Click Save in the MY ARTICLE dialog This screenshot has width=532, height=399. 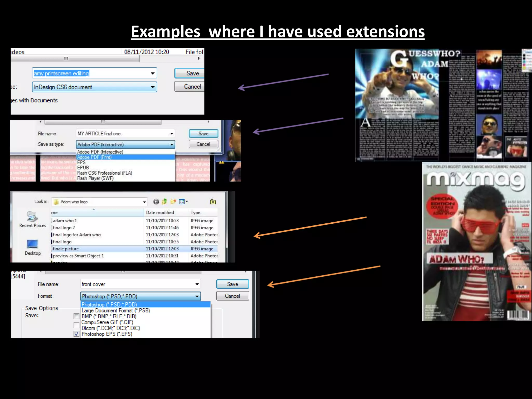click(203, 134)
